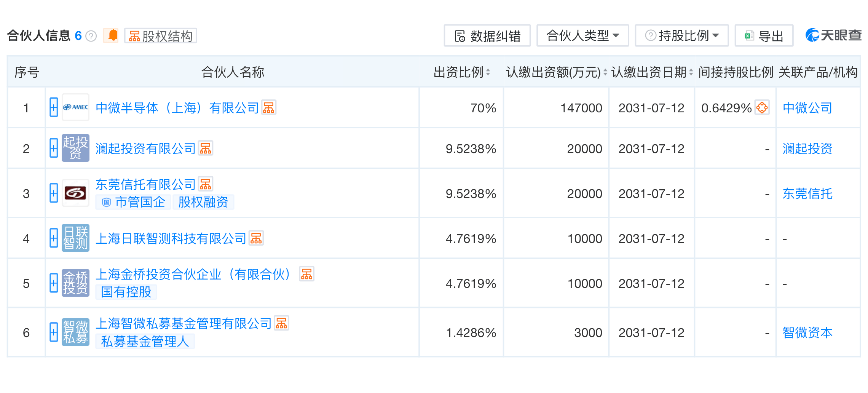The image size is (868, 393).
Task: Open the 持股比例 dropdown filter
Action: coord(681,36)
